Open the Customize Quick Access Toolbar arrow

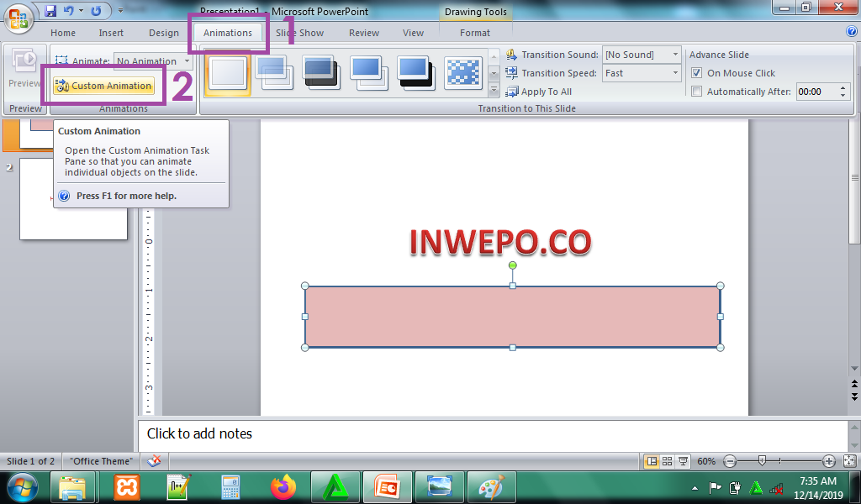pyautogui.click(x=120, y=10)
